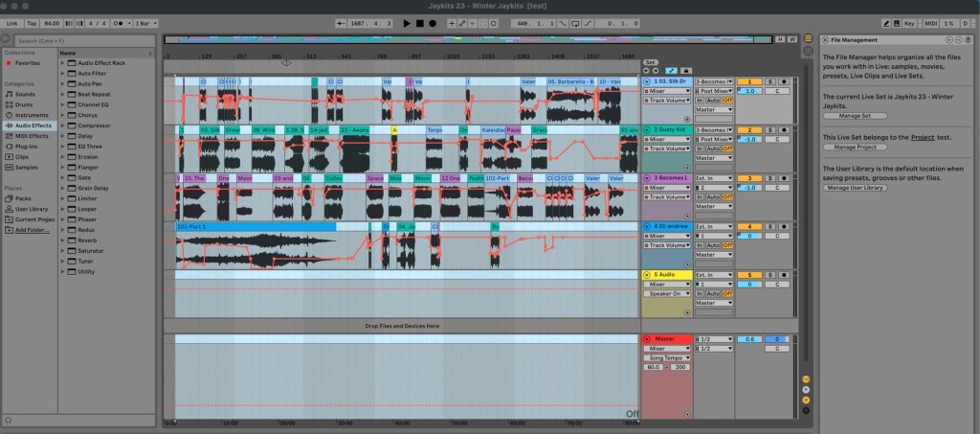
Task: Turn off track 2 activator button
Action: click(x=751, y=129)
